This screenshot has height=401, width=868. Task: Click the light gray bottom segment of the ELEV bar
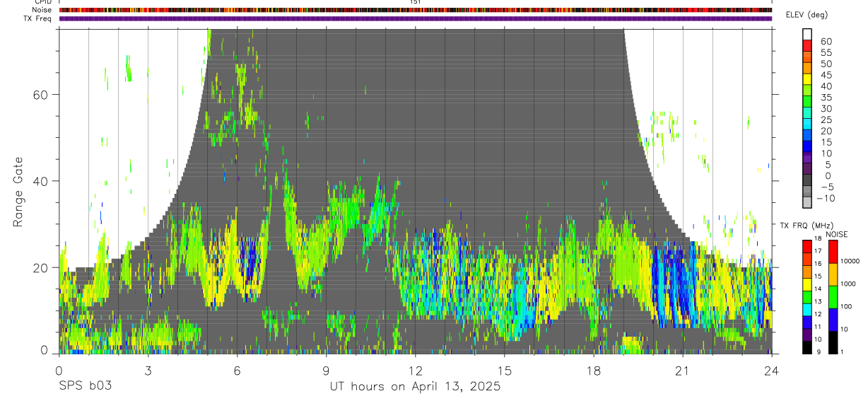(807, 203)
